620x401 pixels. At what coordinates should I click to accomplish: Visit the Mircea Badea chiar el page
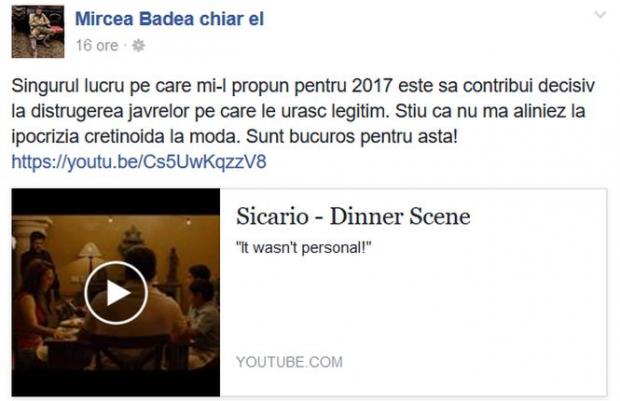click(x=169, y=19)
